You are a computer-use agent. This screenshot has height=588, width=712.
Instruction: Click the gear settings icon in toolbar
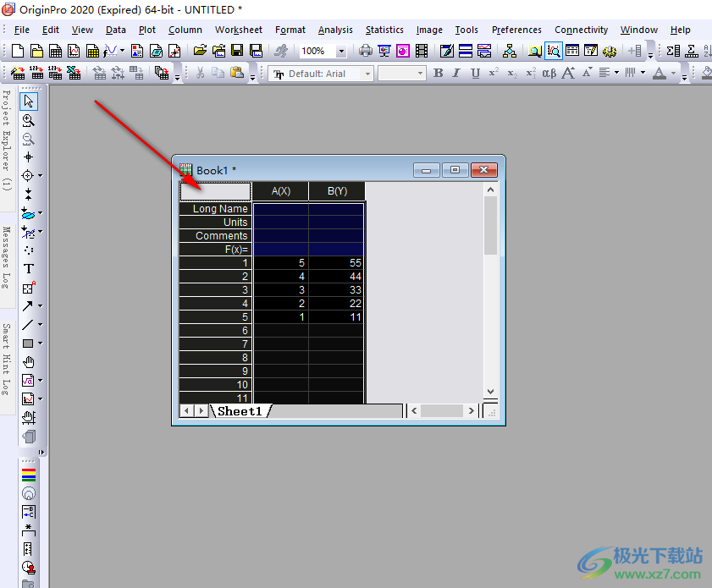click(x=610, y=51)
